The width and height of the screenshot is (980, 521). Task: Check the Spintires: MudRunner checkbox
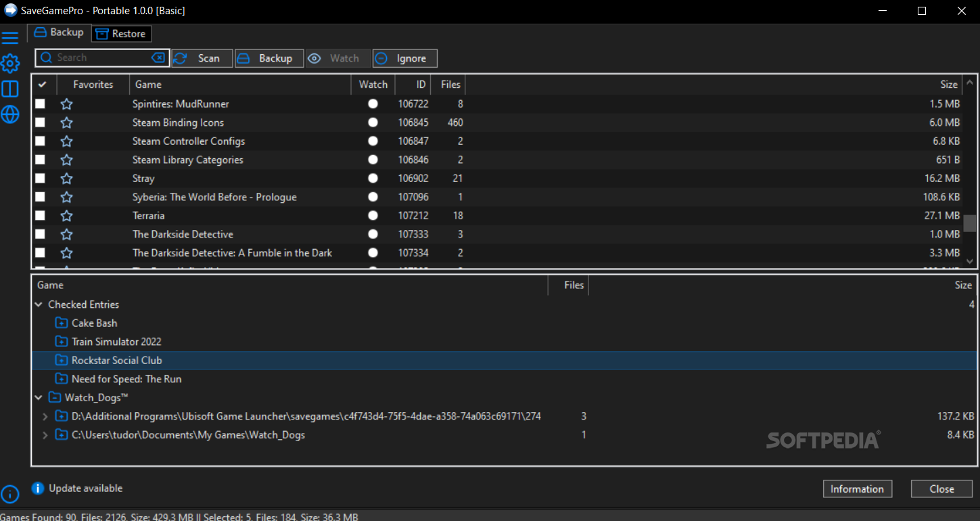[x=41, y=104]
